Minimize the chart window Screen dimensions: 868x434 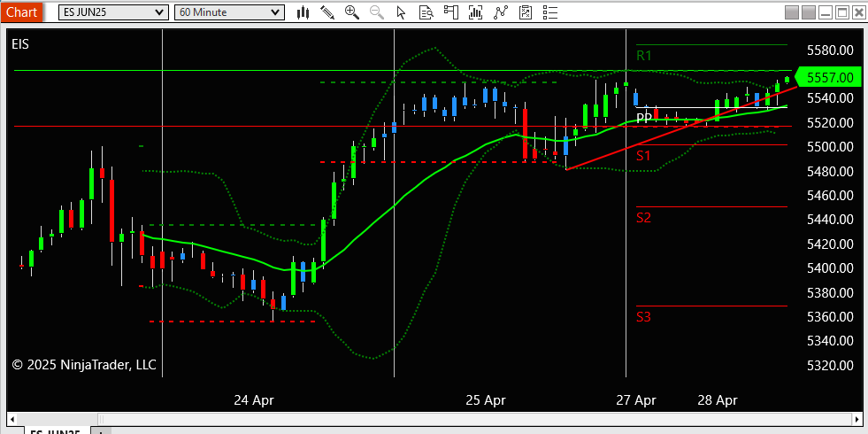pyautogui.click(x=826, y=12)
